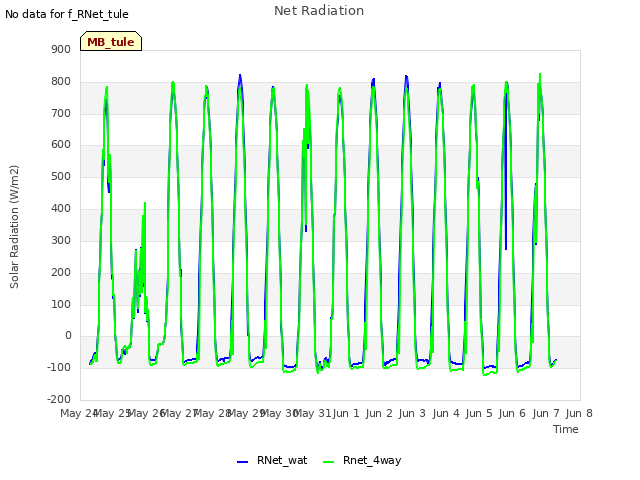Toggle the Rnet_4way legend entry
The image size is (640, 480).
(362, 460)
